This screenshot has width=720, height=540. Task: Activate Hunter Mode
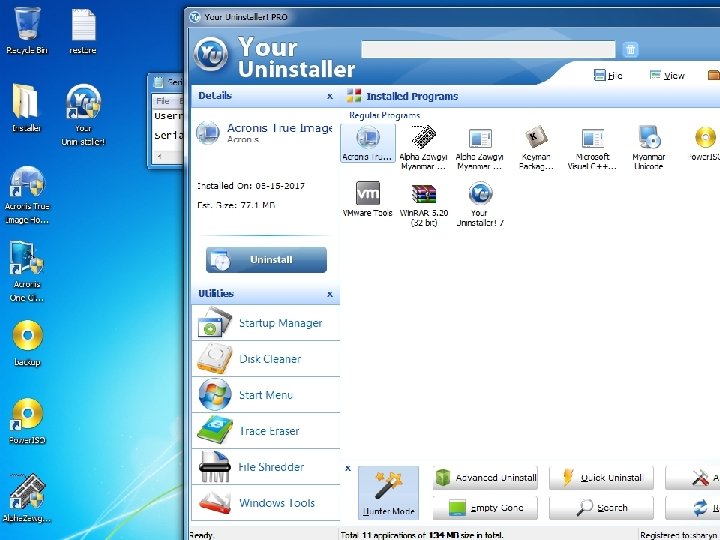click(x=388, y=493)
